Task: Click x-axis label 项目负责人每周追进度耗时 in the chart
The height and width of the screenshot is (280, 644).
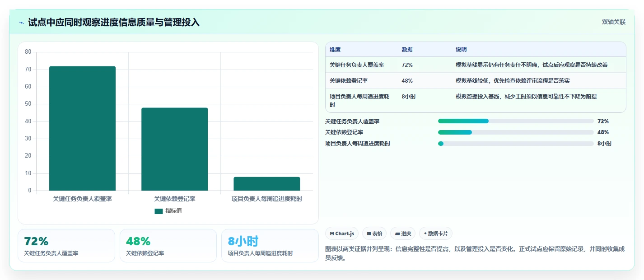Action: (x=266, y=199)
